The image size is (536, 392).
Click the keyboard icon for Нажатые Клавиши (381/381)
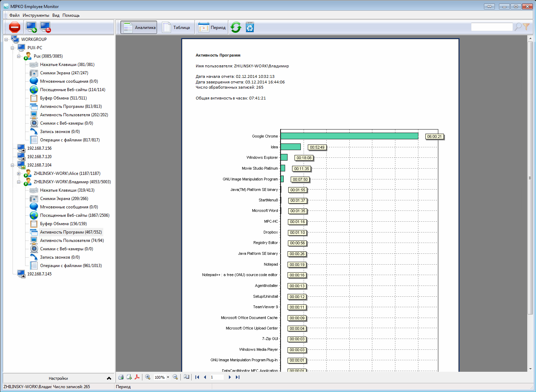pyautogui.click(x=34, y=65)
